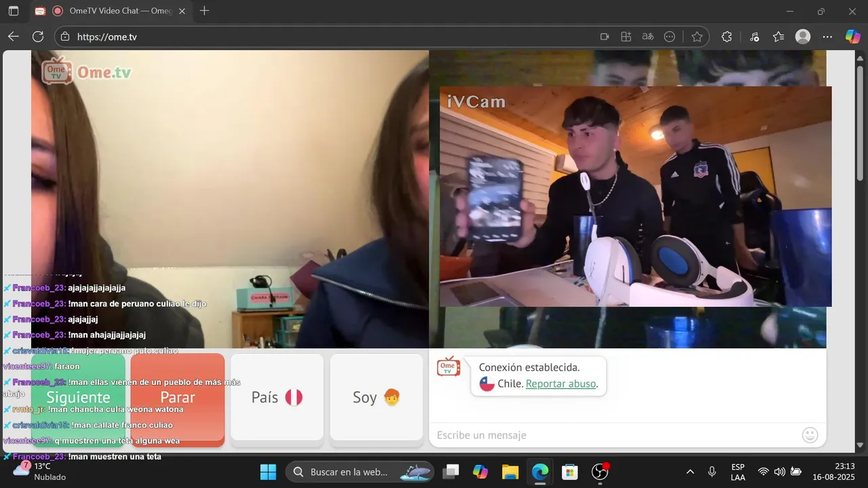Open Copilot app on taskbar
The image size is (868, 488).
click(x=480, y=472)
